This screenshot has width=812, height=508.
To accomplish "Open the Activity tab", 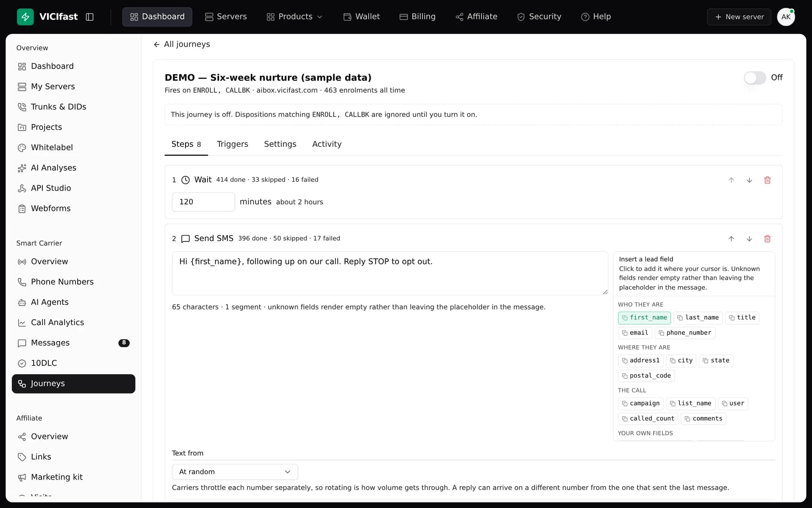I will [327, 144].
